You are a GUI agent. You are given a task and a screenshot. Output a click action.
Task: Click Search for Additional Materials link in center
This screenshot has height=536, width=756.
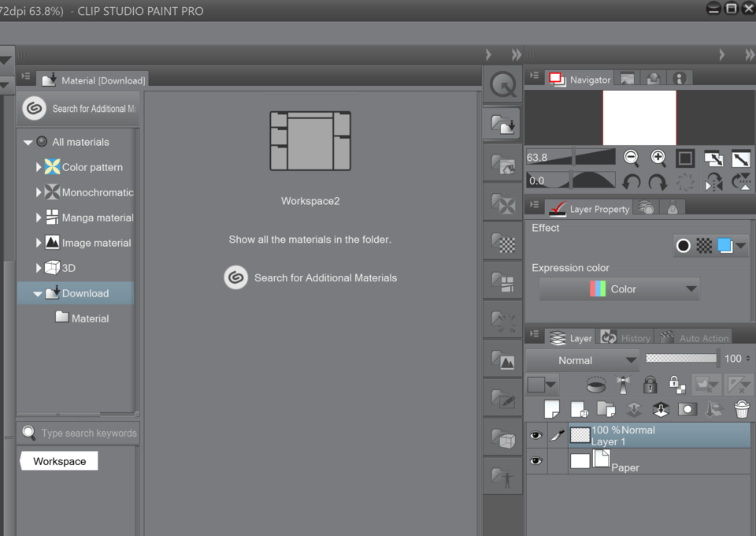[310, 278]
